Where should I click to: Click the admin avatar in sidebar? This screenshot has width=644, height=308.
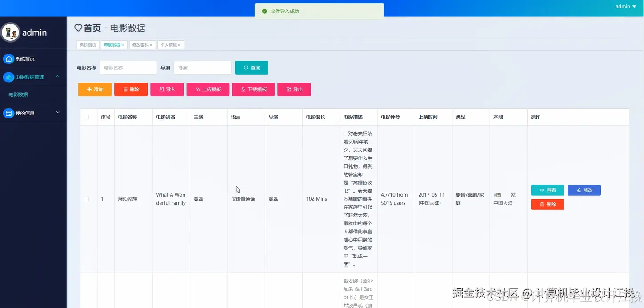(x=10, y=32)
